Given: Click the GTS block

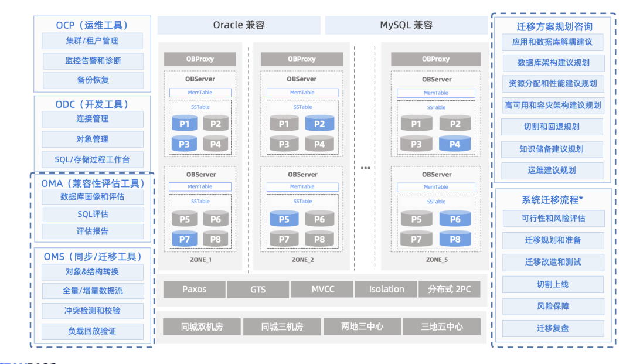Looking at the screenshot, I should (258, 290).
